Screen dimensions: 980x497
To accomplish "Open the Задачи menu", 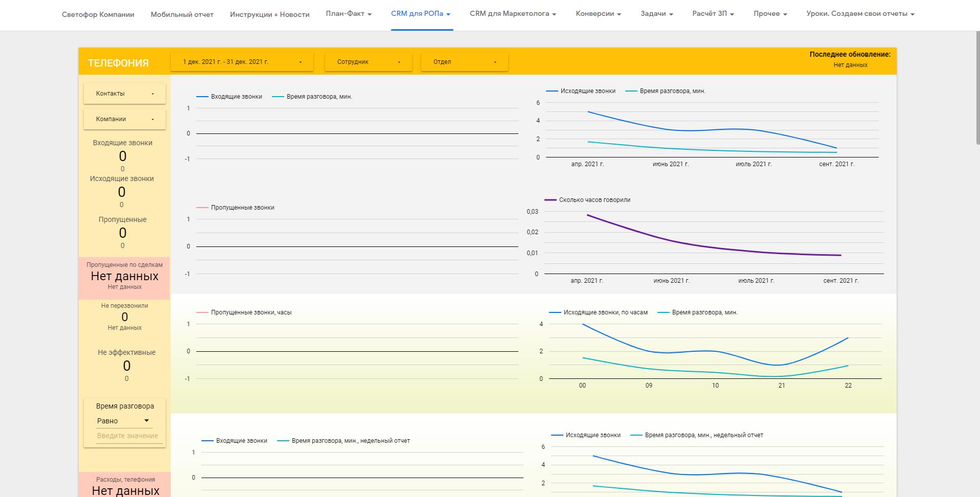I will pos(656,14).
